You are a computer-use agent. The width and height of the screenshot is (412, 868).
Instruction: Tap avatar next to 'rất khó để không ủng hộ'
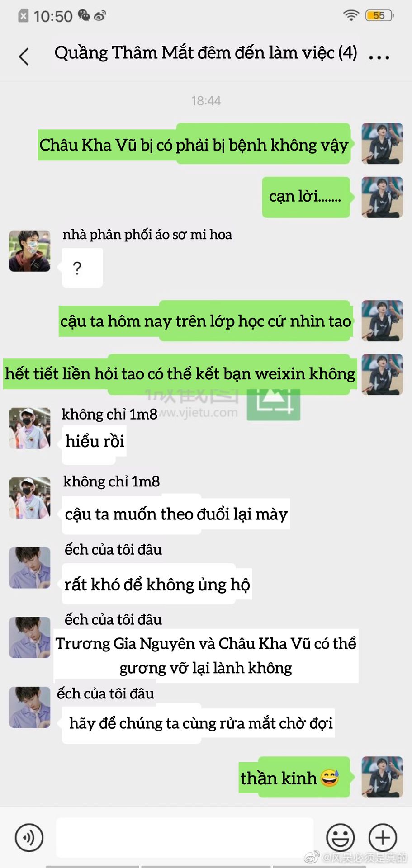30,568
